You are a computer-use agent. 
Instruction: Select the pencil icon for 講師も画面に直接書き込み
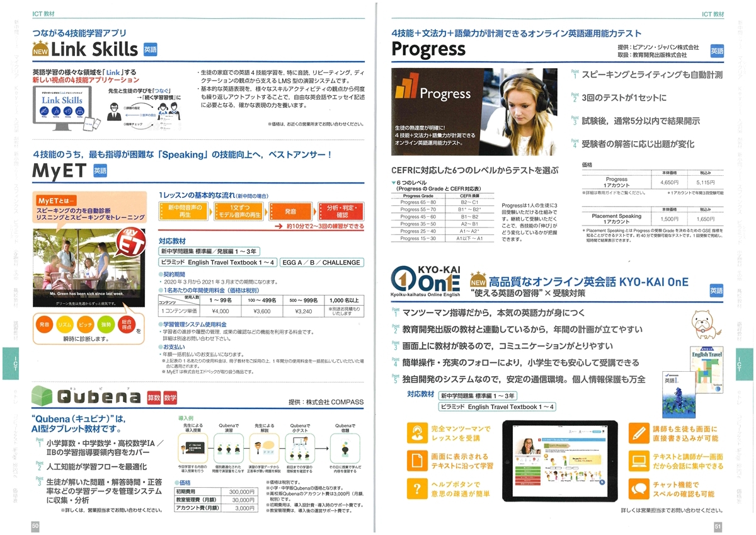[639, 433]
